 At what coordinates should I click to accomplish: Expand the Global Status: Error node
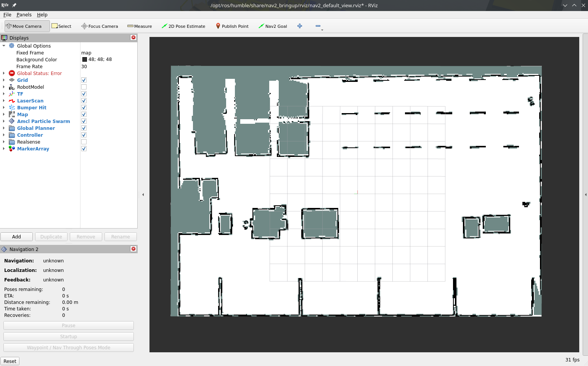[x=4, y=73]
